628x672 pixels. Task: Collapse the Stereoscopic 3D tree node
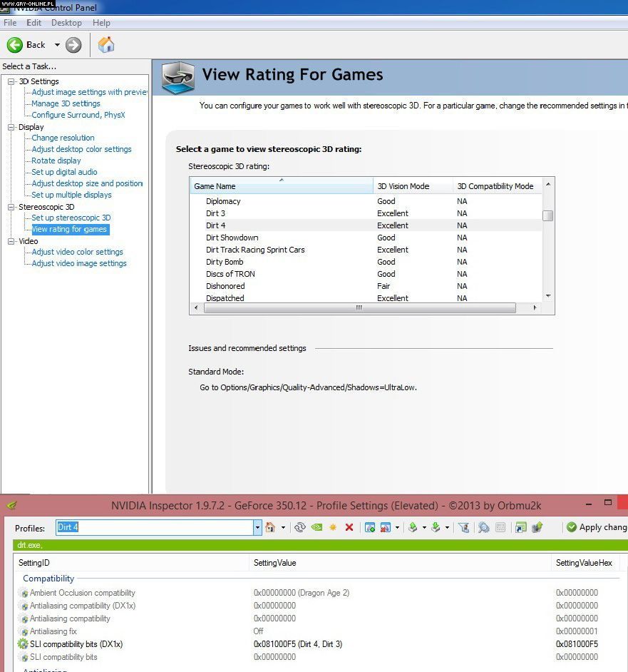(x=11, y=207)
